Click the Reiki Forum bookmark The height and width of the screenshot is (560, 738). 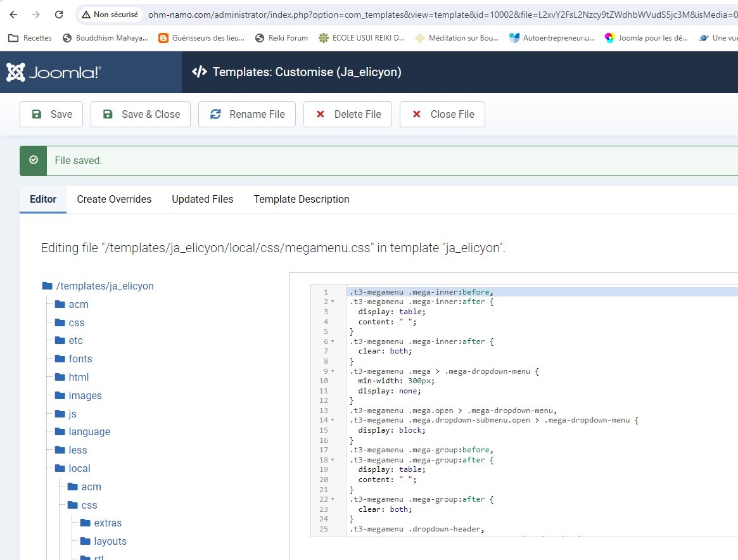point(281,38)
